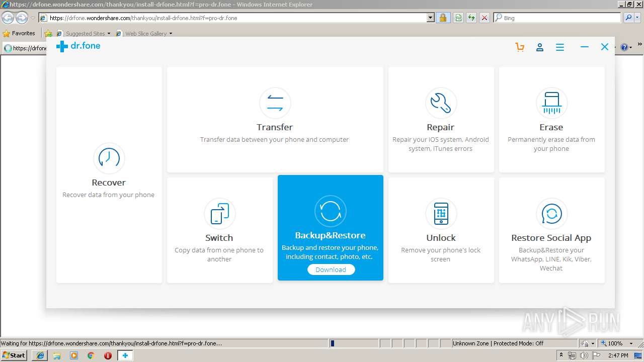Click the Switch phones icon
Screen dimensions: 644x362
coord(219,213)
